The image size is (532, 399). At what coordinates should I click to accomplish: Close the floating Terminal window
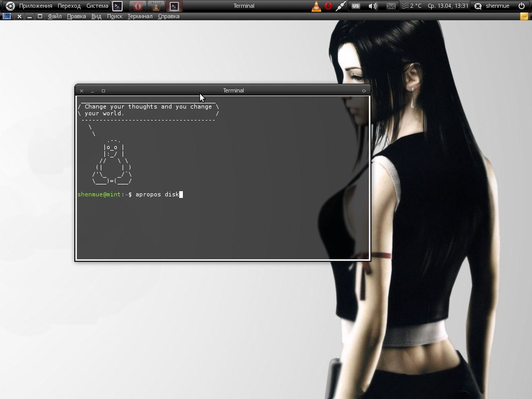coord(82,91)
